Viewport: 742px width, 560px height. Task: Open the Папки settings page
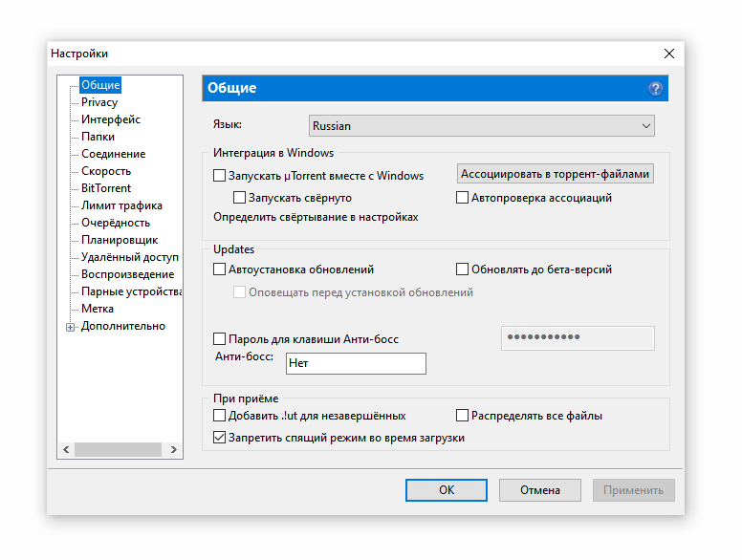tap(98, 137)
